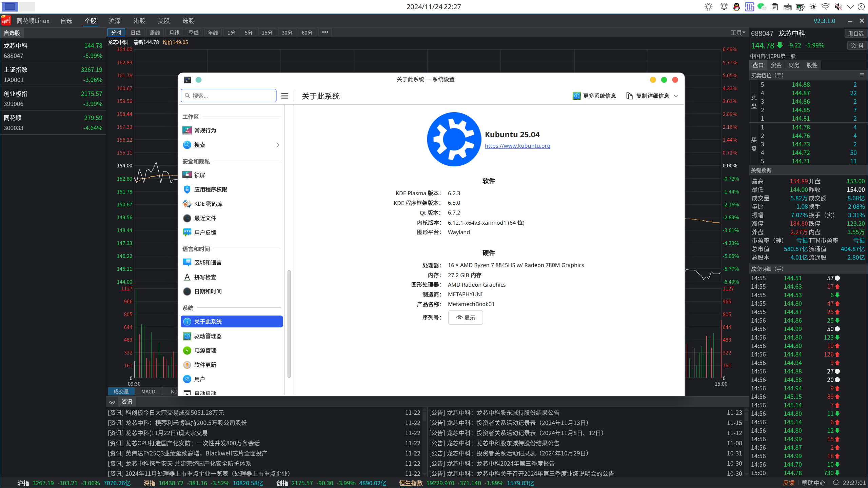Switch to the 港股 menu tab

139,21
